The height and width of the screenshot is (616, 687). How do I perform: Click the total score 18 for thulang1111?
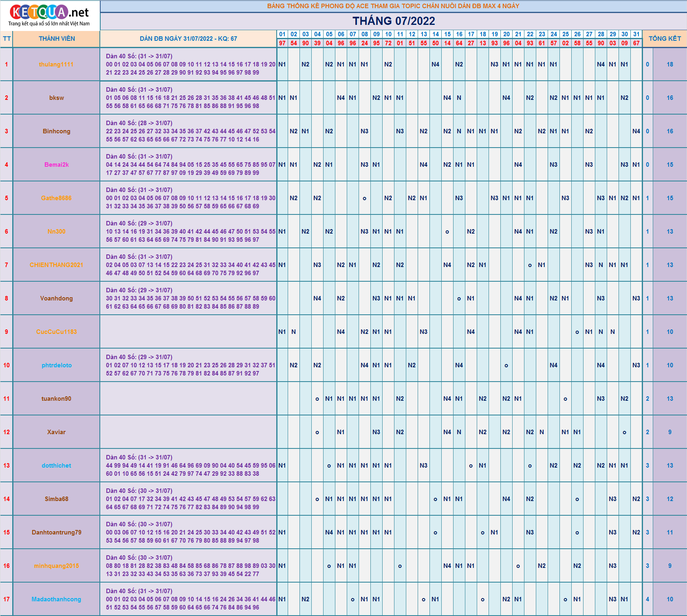(x=669, y=64)
